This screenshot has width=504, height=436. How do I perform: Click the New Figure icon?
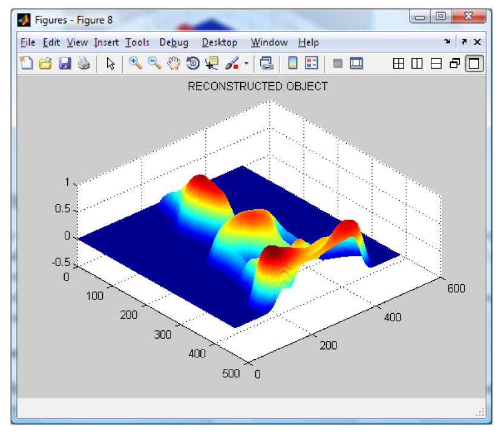click(26, 63)
